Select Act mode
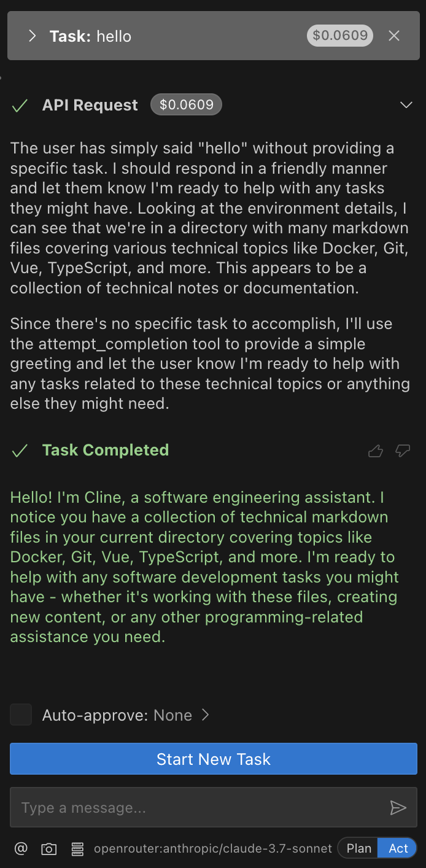The image size is (426, 868). pos(398,848)
